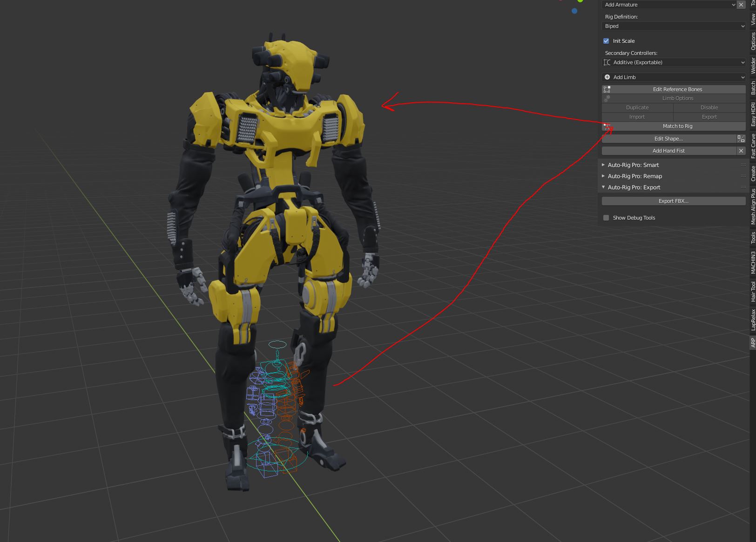756x542 pixels.
Task: Click the corner-expand icon next to Edit Shape
Action: (x=741, y=138)
